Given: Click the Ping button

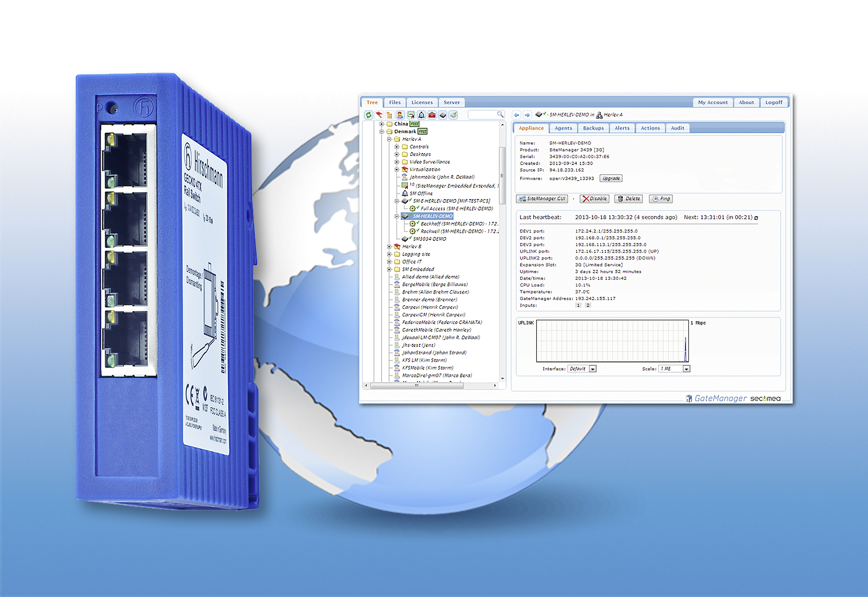Looking at the screenshot, I should coord(661,199).
